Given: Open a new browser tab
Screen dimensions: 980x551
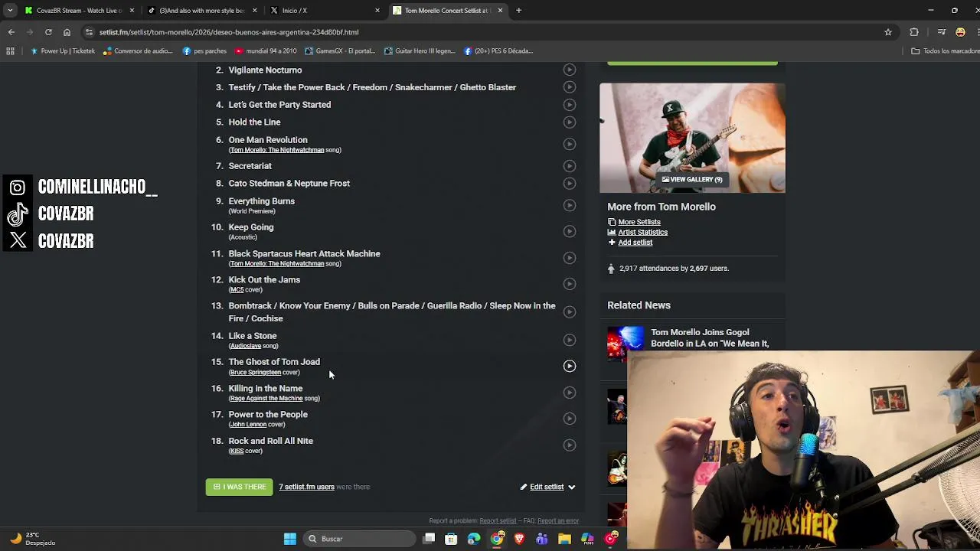Looking at the screenshot, I should (x=518, y=11).
